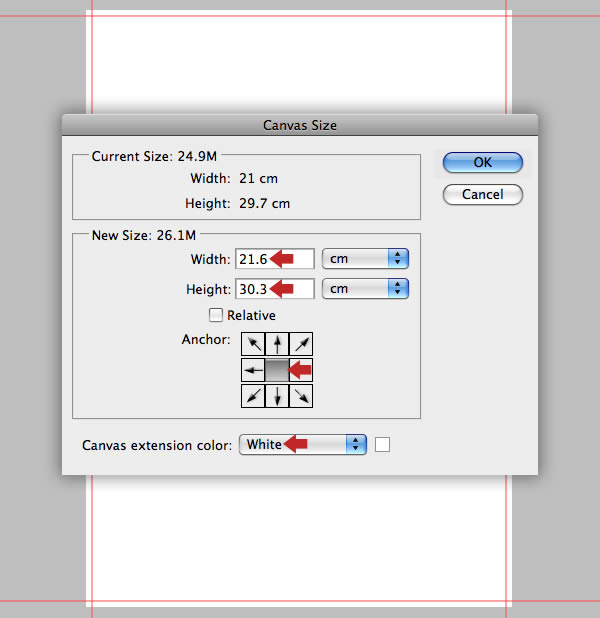Open the Width unit cm dropdown
This screenshot has height=618, width=600.
coord(365,259)
